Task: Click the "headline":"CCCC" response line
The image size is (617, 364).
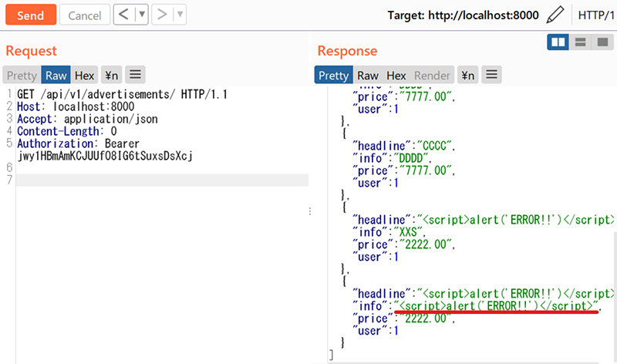Action: [x=403, y=146]
